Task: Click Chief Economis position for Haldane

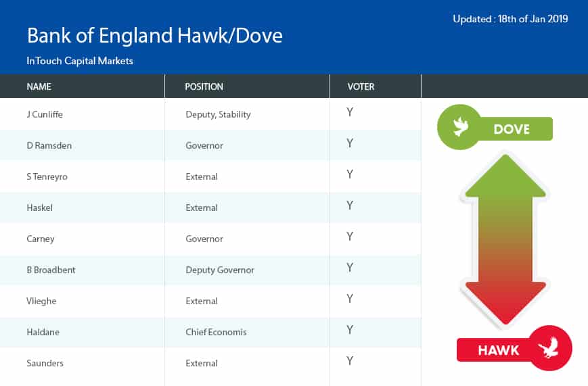Action: (x=217, y=332)
